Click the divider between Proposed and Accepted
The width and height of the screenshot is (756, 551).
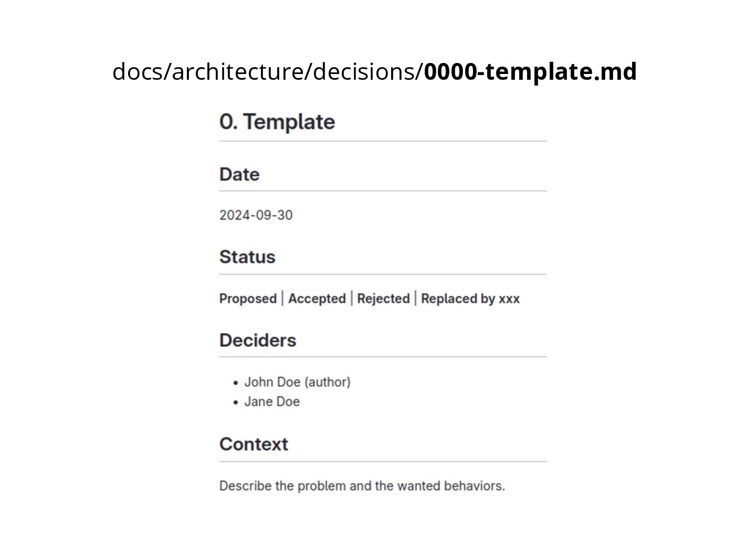pyautogui.click(x=282, y=299)
